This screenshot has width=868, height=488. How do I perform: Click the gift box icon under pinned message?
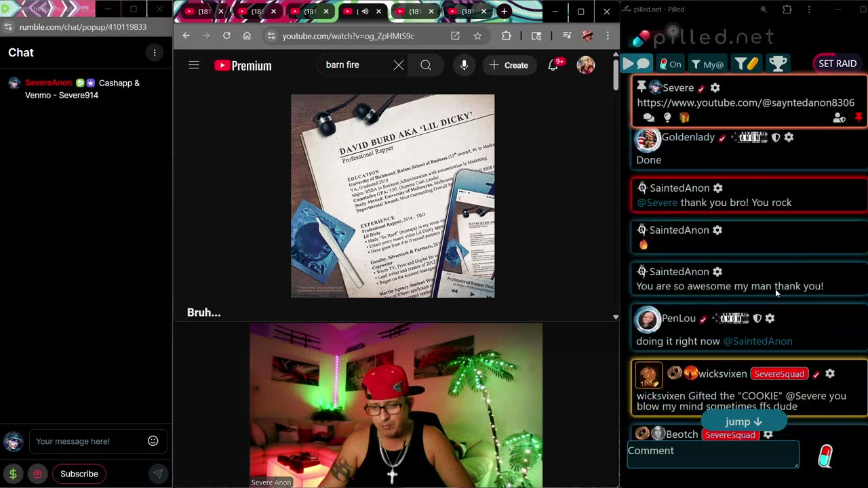pyautogui.click(x=684, y=118)
